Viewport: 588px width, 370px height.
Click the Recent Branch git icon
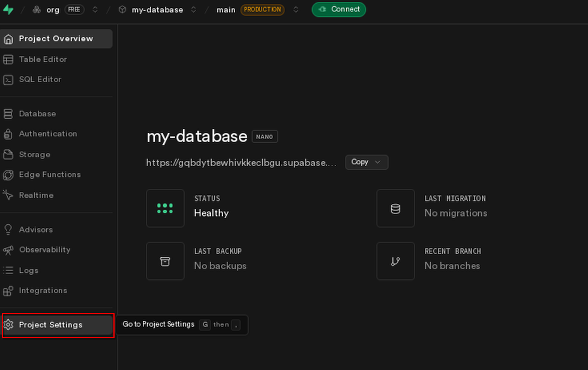pyautogui.click(x=395, y=261)
